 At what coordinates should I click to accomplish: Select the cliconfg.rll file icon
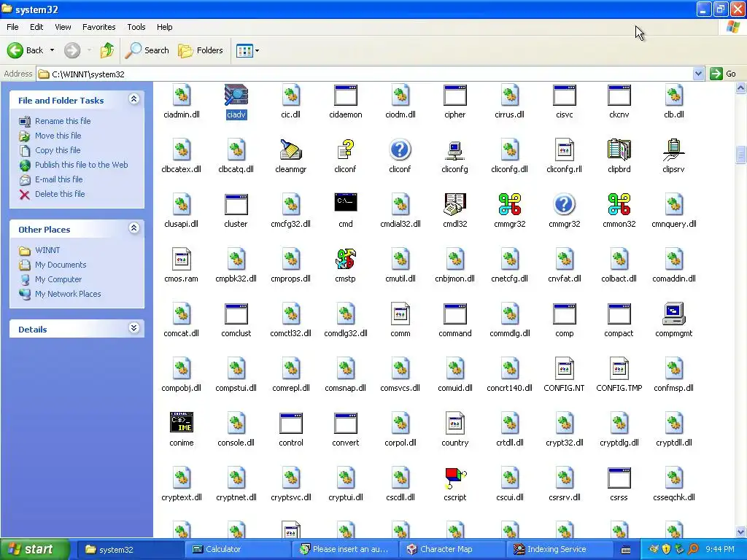[564, 150]
